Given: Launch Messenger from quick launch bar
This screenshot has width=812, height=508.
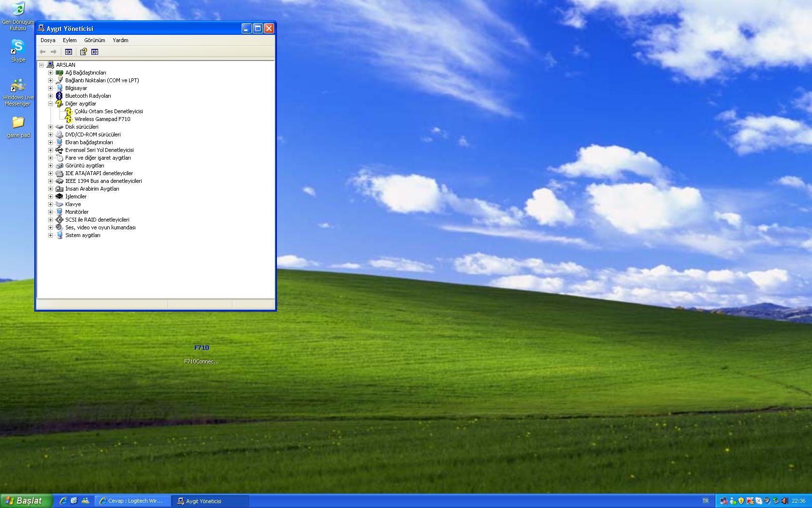Looking at the screenshot, I should pos(86,501).
